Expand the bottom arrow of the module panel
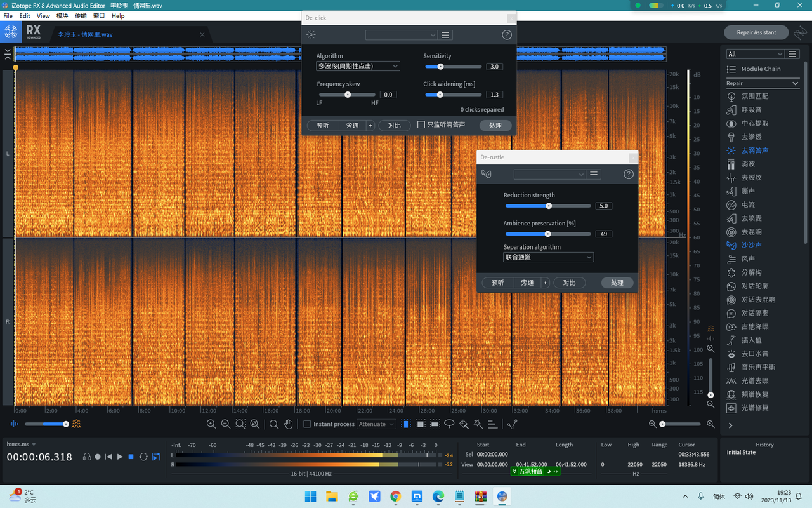Screen dimensions: 812x508 pyautogui.click(x=730, y=425)
